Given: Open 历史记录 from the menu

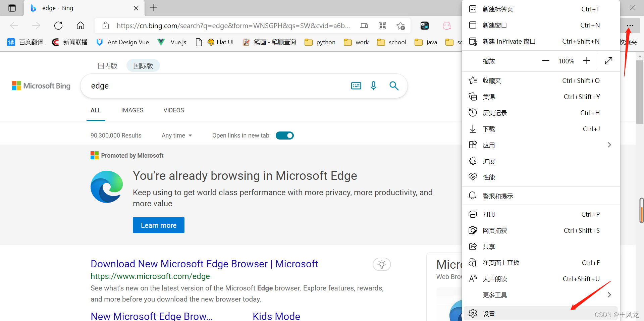Looking at the screenshot, I should click(x=541, y=113).
